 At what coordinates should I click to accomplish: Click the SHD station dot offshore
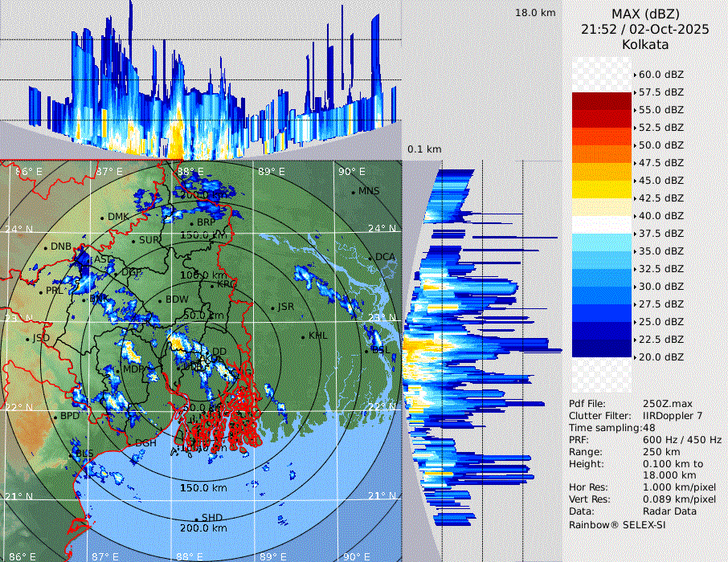pyautogui.click(x=196, y=519)
